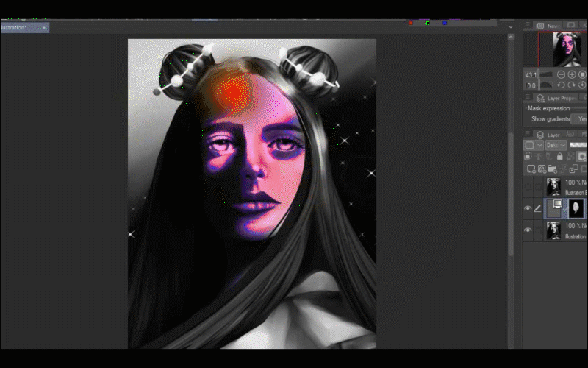The image size is (588, 368).
Task: Expand command bar chevron at top right
Action: click(510, 27)
